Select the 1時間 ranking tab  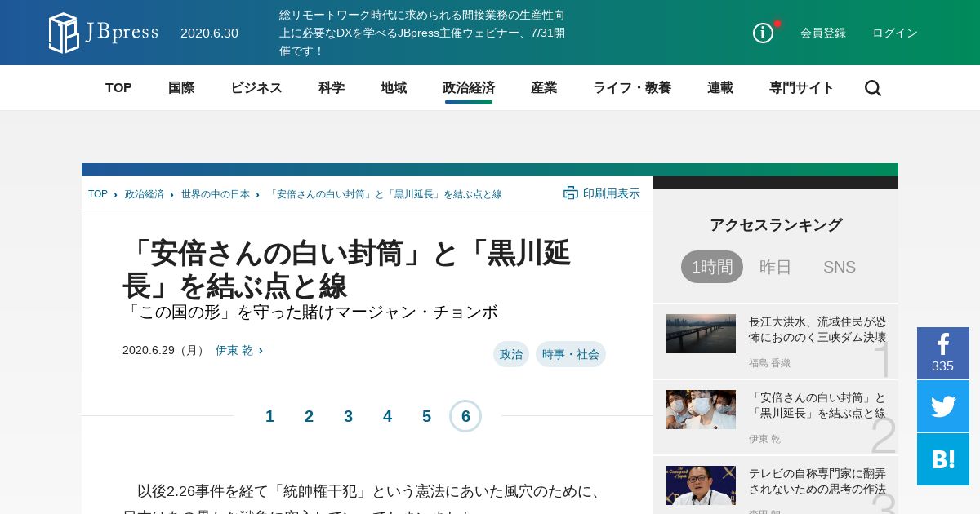712,267
